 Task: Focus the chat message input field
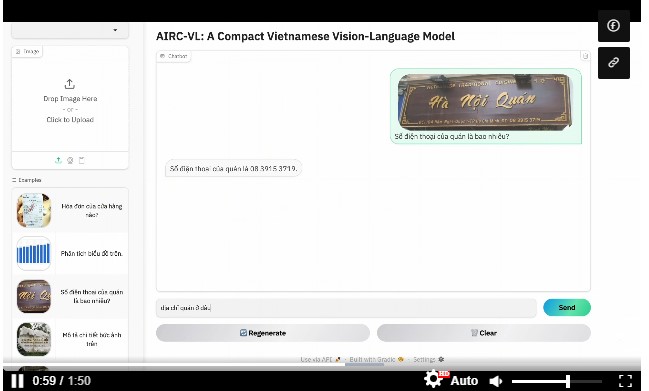(x=346, y=308)
